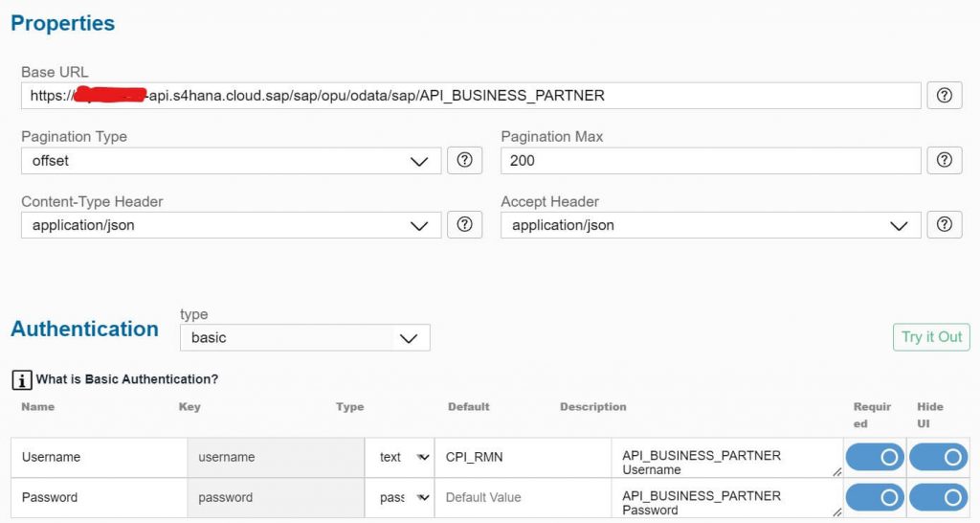980x523 pixels.
Task: Open help for the Pagination Type field
Action: (x=464, y=160)
